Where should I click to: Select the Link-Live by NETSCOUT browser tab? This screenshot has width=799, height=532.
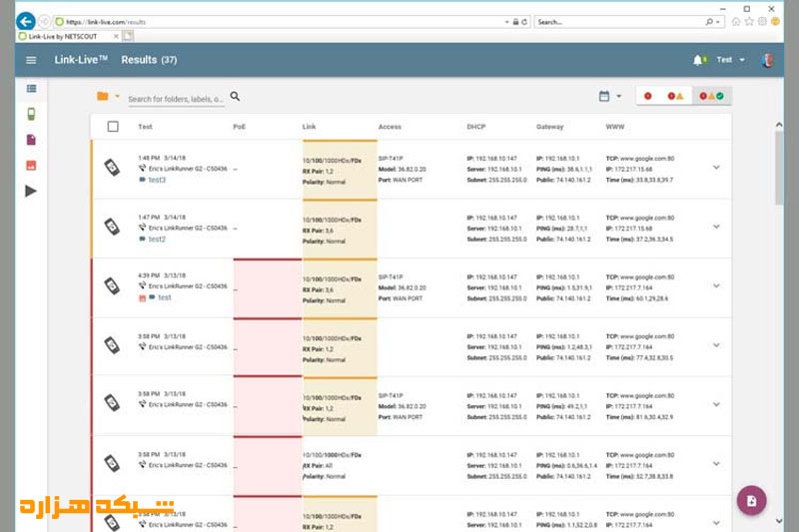67,36
